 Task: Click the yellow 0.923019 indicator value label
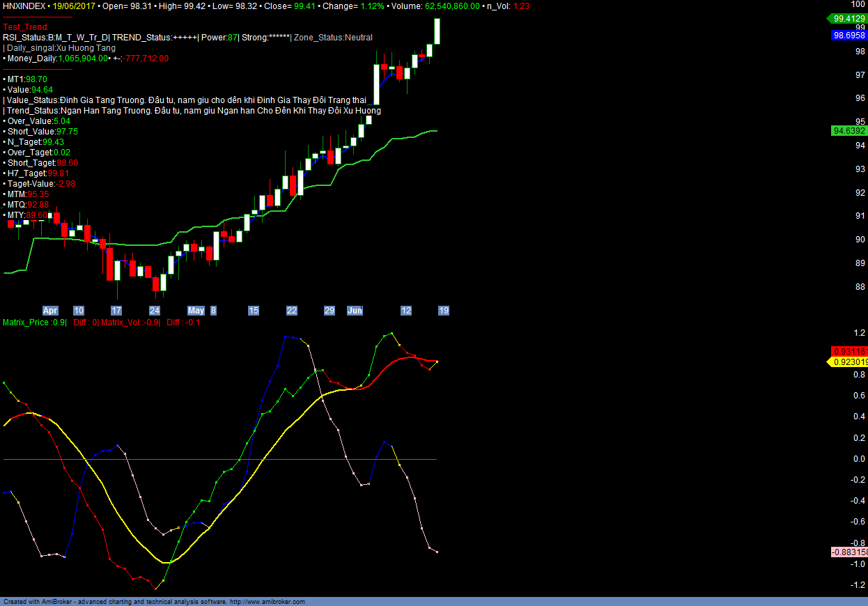[848, 362]
